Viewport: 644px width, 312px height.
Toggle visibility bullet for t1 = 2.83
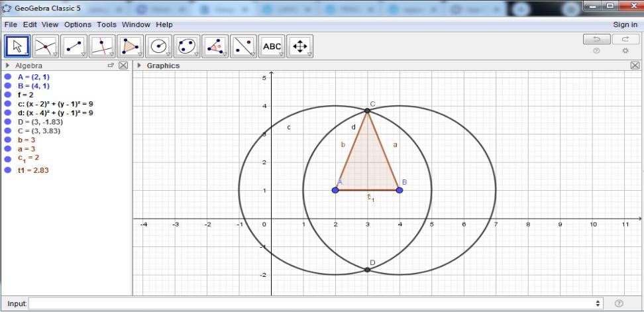[x=8, y=170]
